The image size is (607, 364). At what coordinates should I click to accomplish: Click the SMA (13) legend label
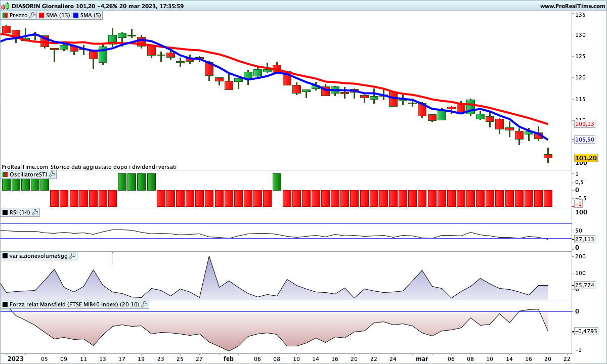pyautogui.click(x=58, y=15)
